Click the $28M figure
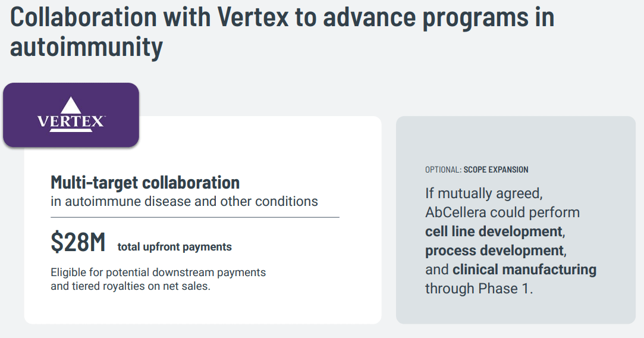Image resolution: width=644 pixels, height=338 pixels. (78, 242)
